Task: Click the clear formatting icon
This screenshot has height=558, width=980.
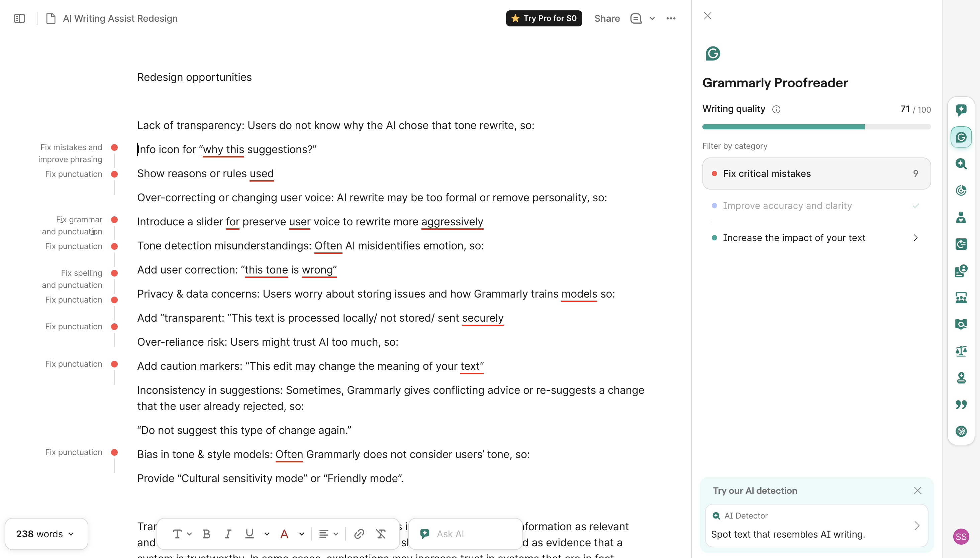Action: coord(381,534)
